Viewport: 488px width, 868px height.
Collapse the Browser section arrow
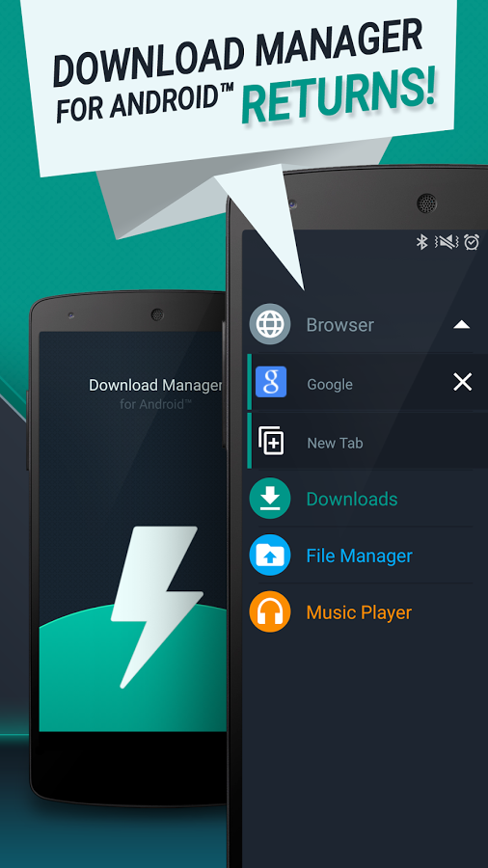tap(461, 325)
